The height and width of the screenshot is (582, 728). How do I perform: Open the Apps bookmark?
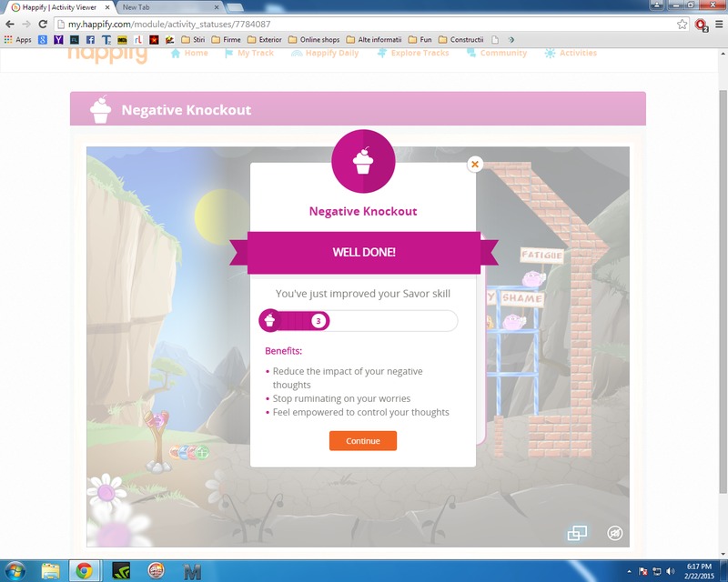click(17, 39)
